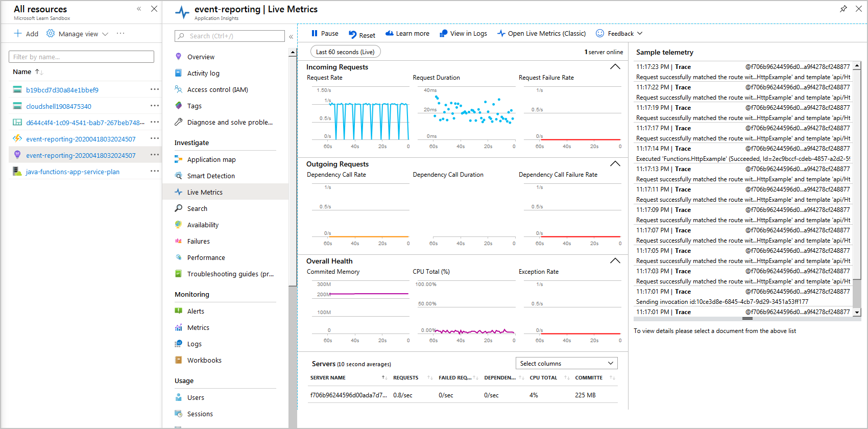Viewport: 868px width, 429px height.
Task: Click the Application Insights lightbulb resource icon
Action: 17,155
